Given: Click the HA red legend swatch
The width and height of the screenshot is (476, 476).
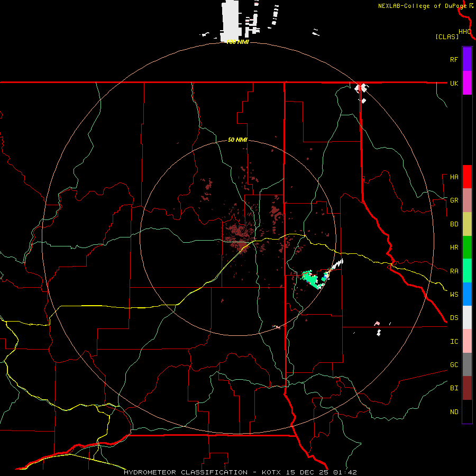Looking at the screenshot, I should coord(467,177).
